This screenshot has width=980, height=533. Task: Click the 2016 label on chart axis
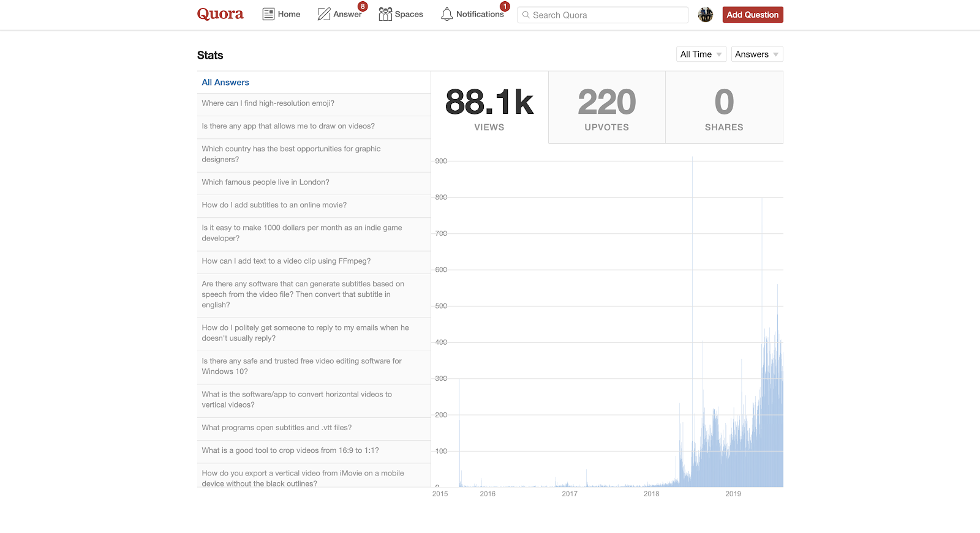488,494
